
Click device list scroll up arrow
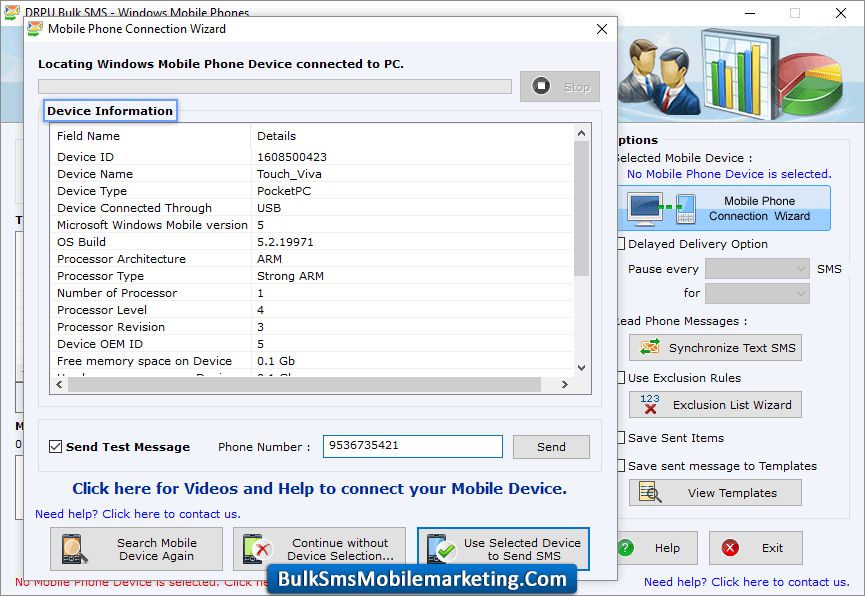pos(581,133)
